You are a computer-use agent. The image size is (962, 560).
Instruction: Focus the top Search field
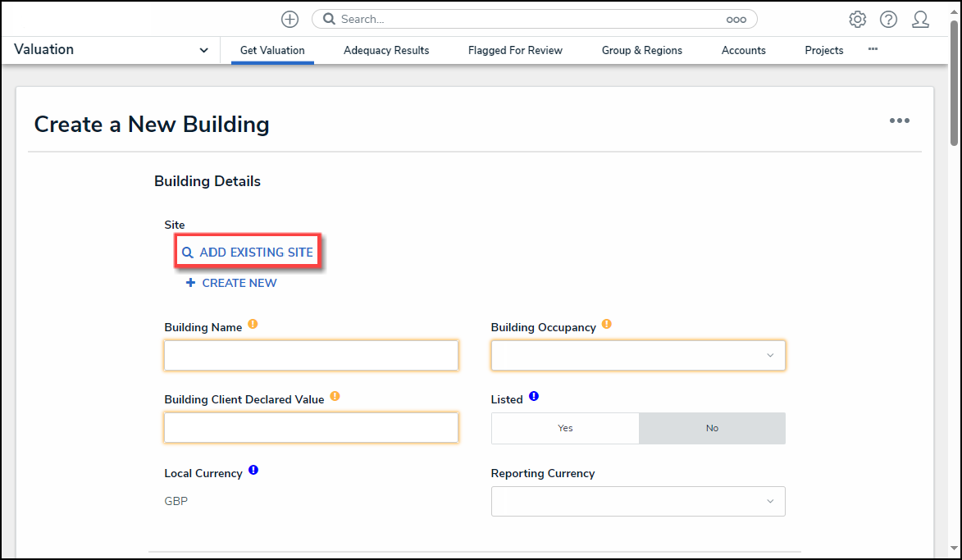coord(534,19)
